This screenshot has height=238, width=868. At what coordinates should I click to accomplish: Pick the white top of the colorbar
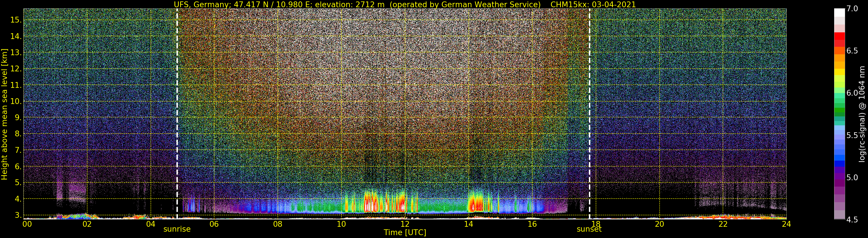click(839, 12)
